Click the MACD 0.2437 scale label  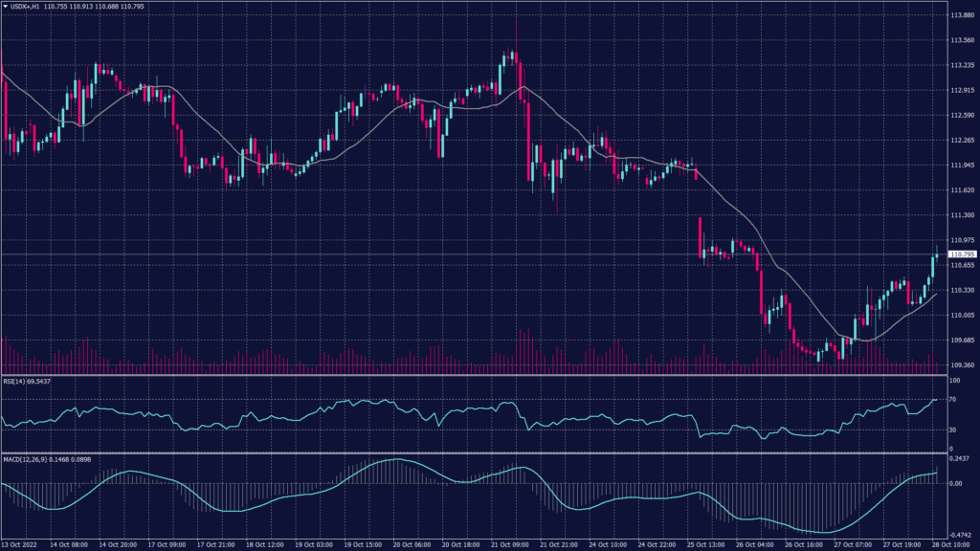[959, 459]
